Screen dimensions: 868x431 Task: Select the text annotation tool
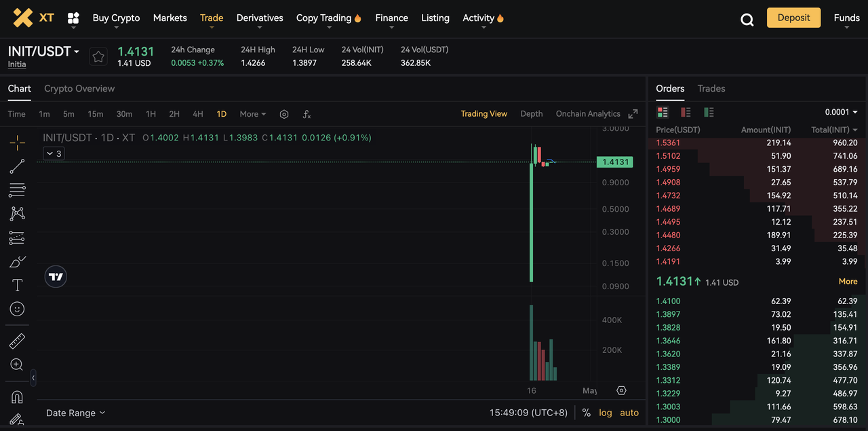(x=16, y=284)
